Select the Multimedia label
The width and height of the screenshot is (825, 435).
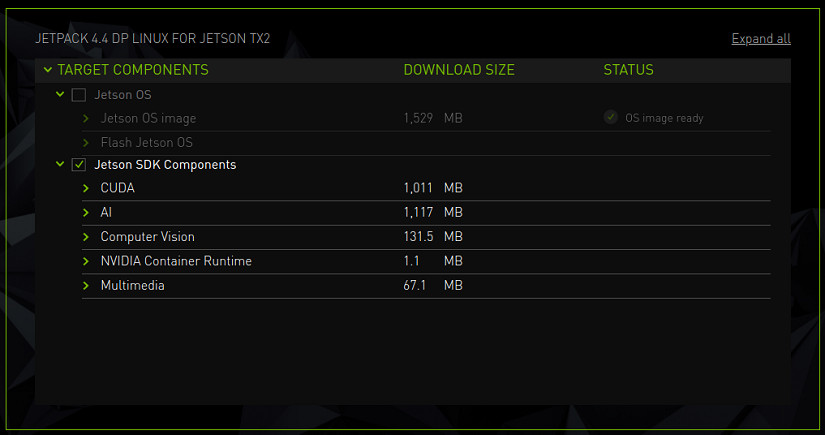tap(133, 285)
